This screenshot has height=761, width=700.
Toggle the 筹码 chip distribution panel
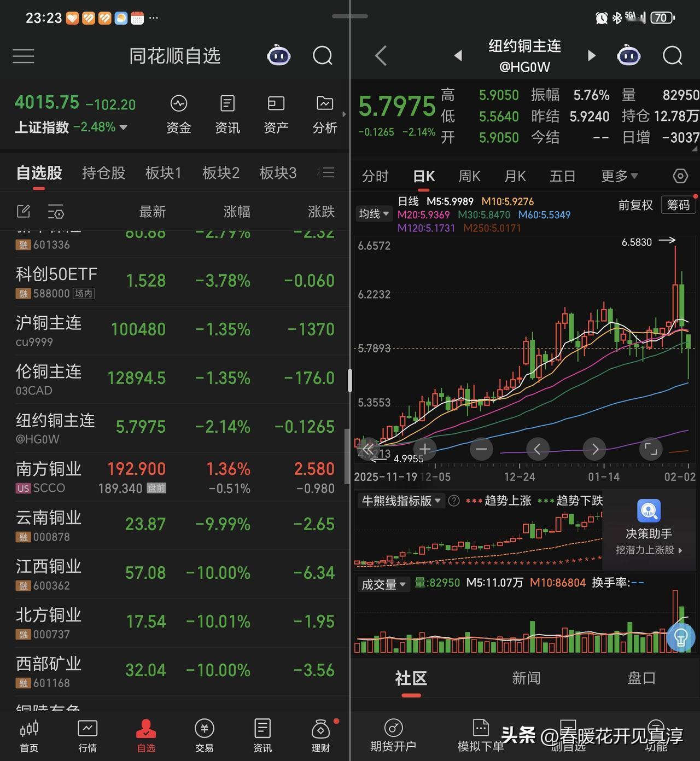[x=678, y=205]
